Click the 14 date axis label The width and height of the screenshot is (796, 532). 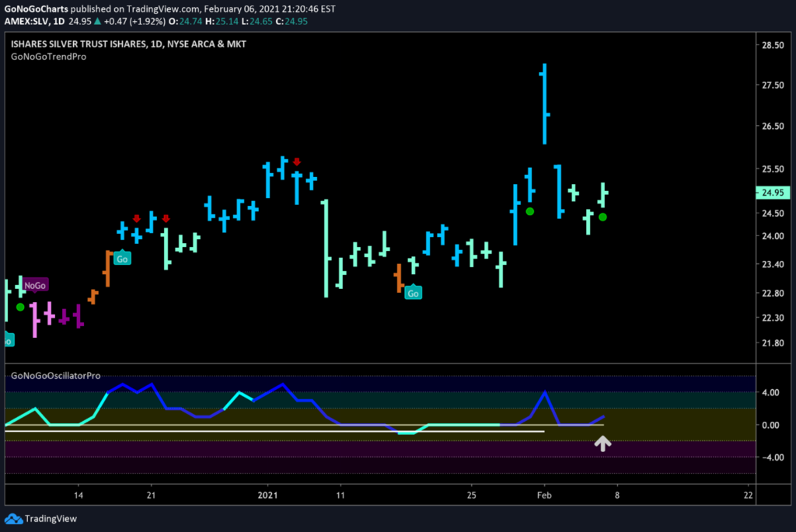79,495
